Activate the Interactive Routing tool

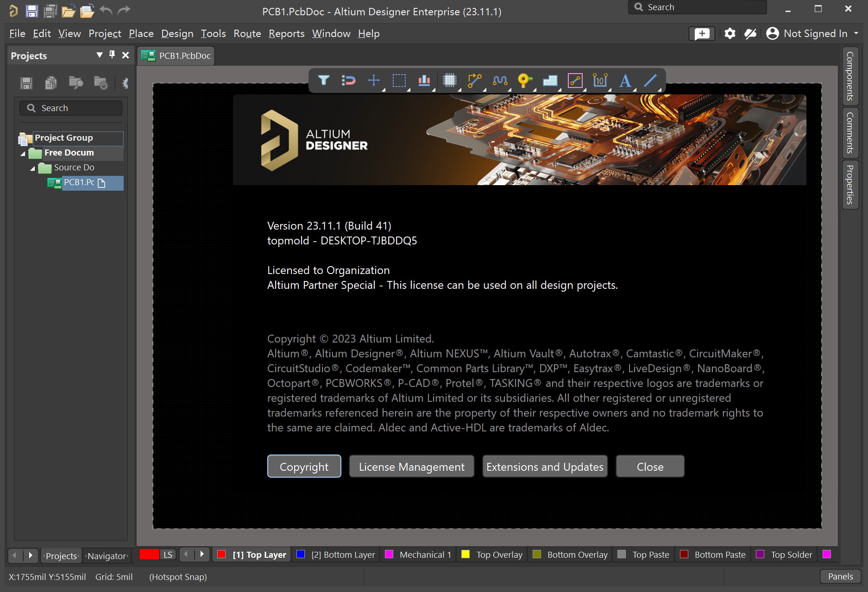click(475, 81)
